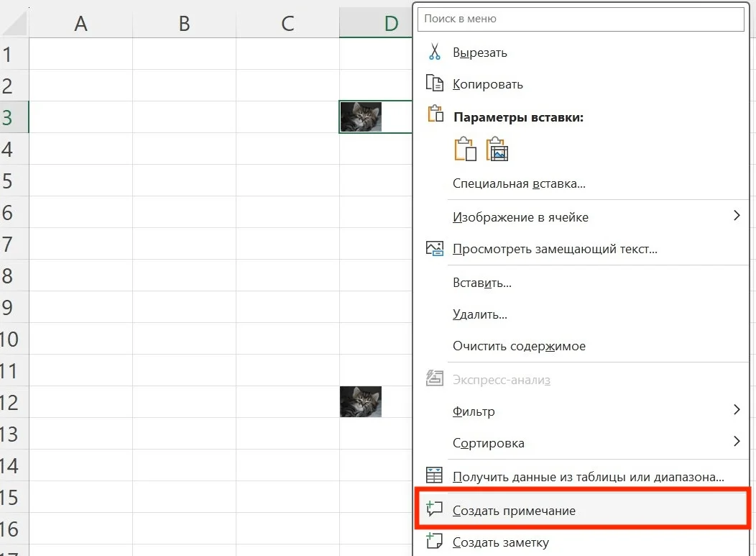Image resolution: width=756 pixels, height=556 pixels.
Task: Select the kitten picture in cell D3
Action: pyautogui.click(x=361, y=117)
